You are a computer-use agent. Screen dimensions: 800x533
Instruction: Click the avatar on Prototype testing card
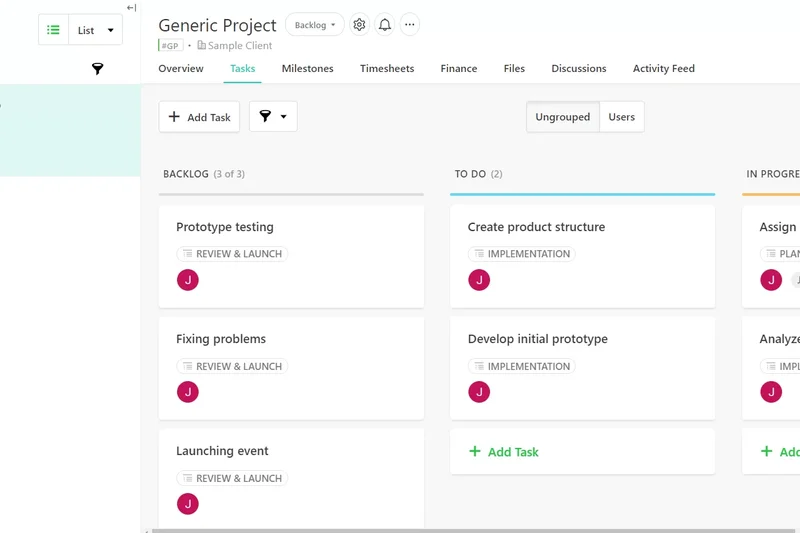pyautogui.click(x=188, y=280)
